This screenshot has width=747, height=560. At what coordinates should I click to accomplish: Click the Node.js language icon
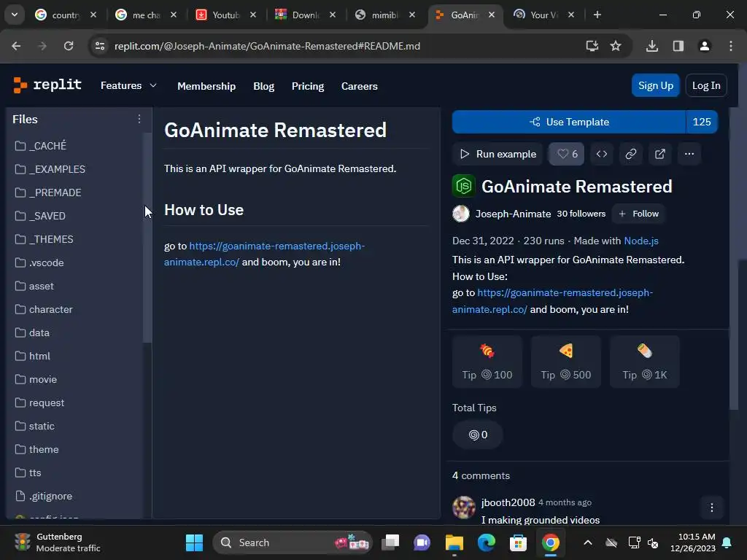(463, 186)
